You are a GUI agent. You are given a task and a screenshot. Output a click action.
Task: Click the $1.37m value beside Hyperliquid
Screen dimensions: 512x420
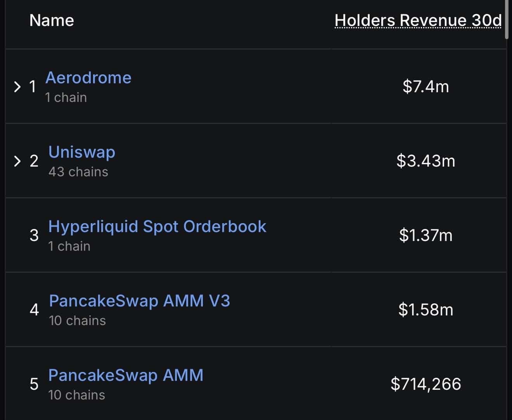[425, 235]
